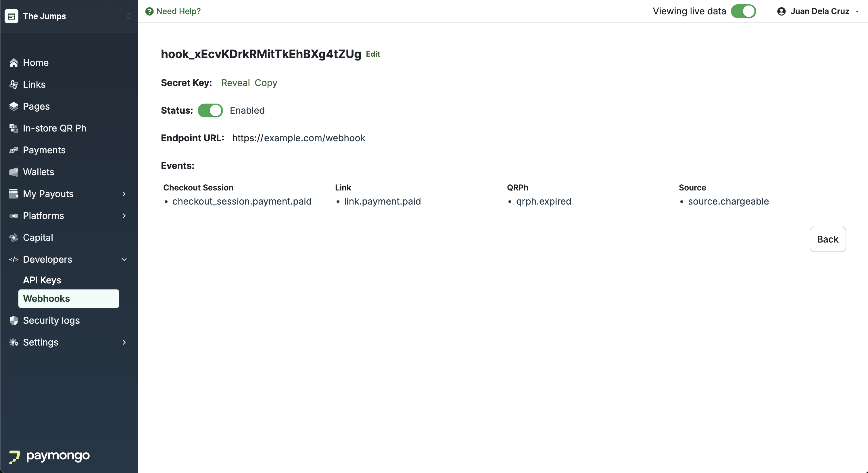Click the webhook ID heading
Image resolution: width=868 pixels, height=473 pixels.
[x=261, y=54]
